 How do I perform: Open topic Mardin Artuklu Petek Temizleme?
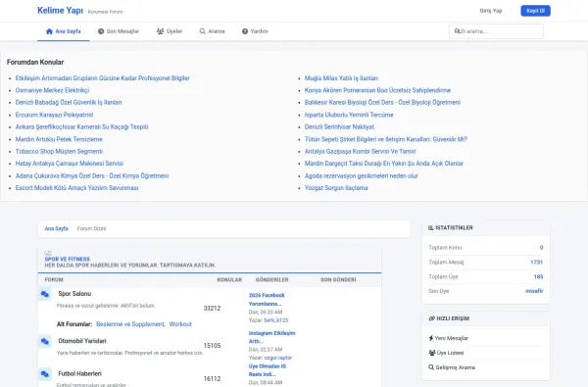tap(59, 139)
